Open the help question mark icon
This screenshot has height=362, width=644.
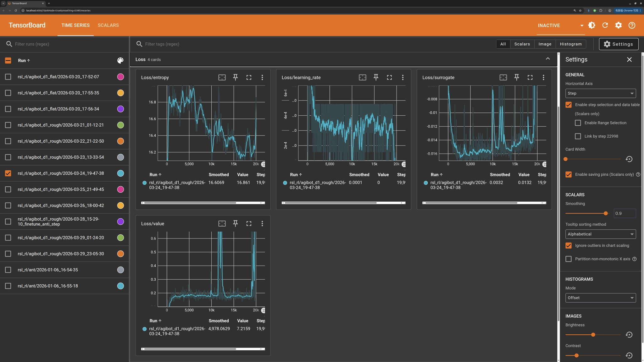[632, 25]
